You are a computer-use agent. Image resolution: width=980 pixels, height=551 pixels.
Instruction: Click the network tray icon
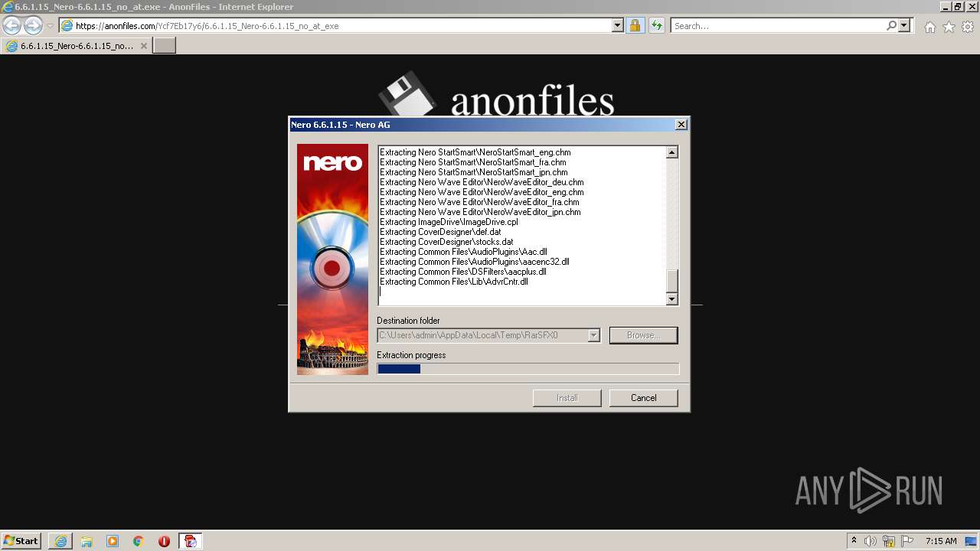(889, 541)
